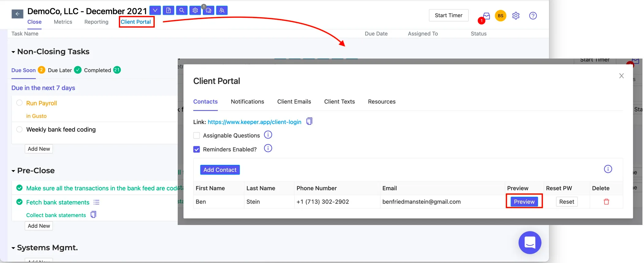This screenshot has width=644, height=263.
Task: Switch to the Reporting tab
Action: tap(97, 22)
